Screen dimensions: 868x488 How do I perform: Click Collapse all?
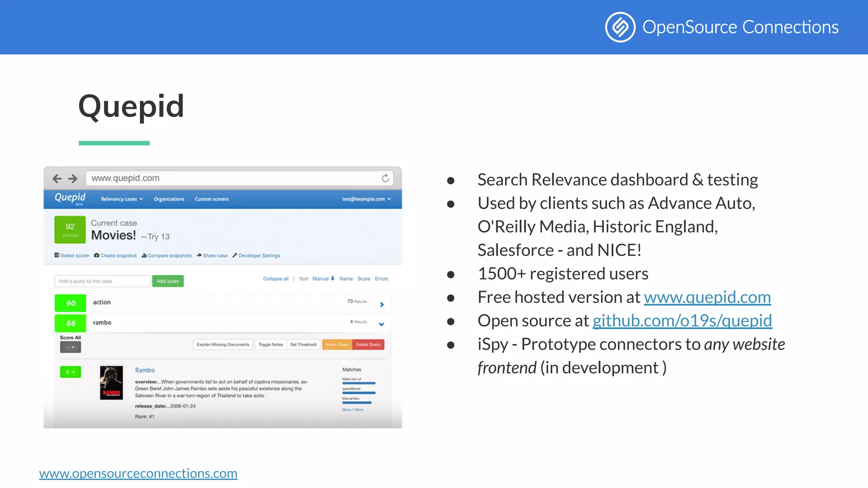pos(275,279)
